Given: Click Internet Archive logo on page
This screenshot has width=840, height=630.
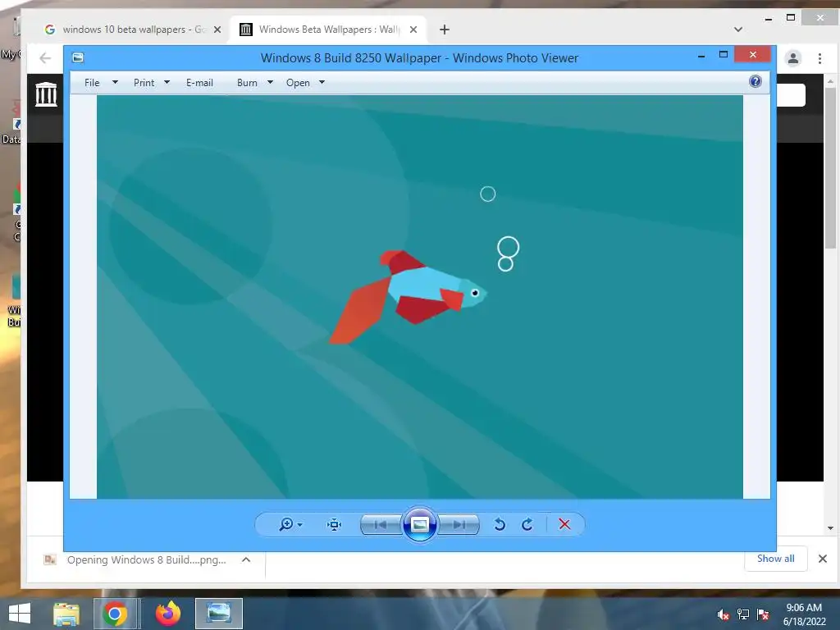Looking at the screenshot, I should pyautogui.click(x=46, y=94).
